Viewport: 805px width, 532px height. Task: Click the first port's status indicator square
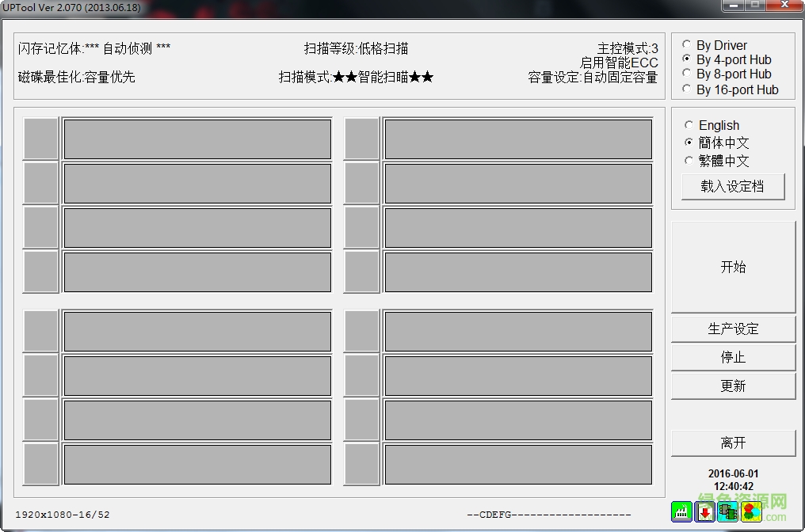tap(40, 139)
